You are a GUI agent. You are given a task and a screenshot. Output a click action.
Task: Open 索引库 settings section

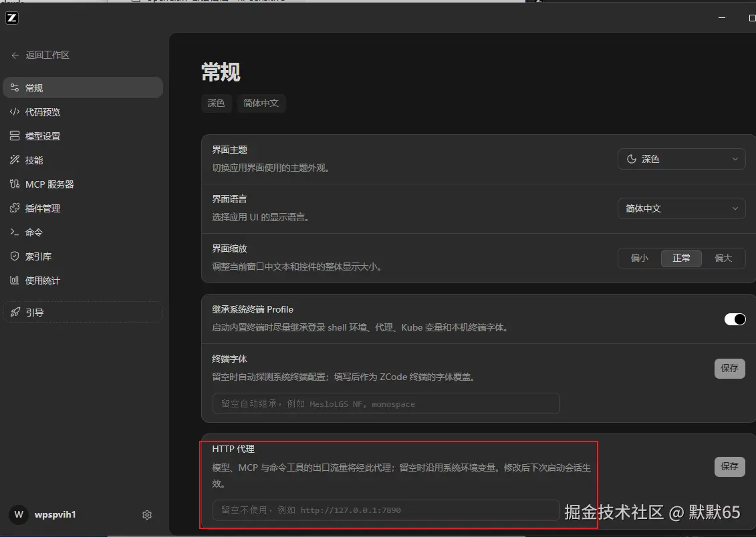tap(83, 256)
